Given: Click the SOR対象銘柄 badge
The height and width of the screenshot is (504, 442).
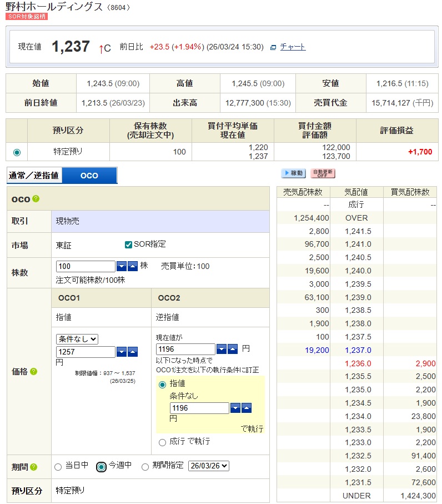Looking at the screenshot, I should point(27,17).
